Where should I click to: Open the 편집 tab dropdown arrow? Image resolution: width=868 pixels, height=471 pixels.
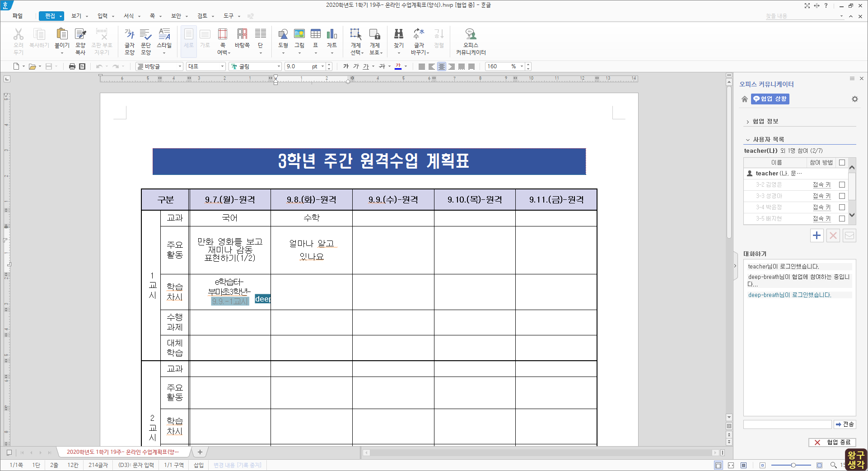pyautogui.click(x=61, y=16)
